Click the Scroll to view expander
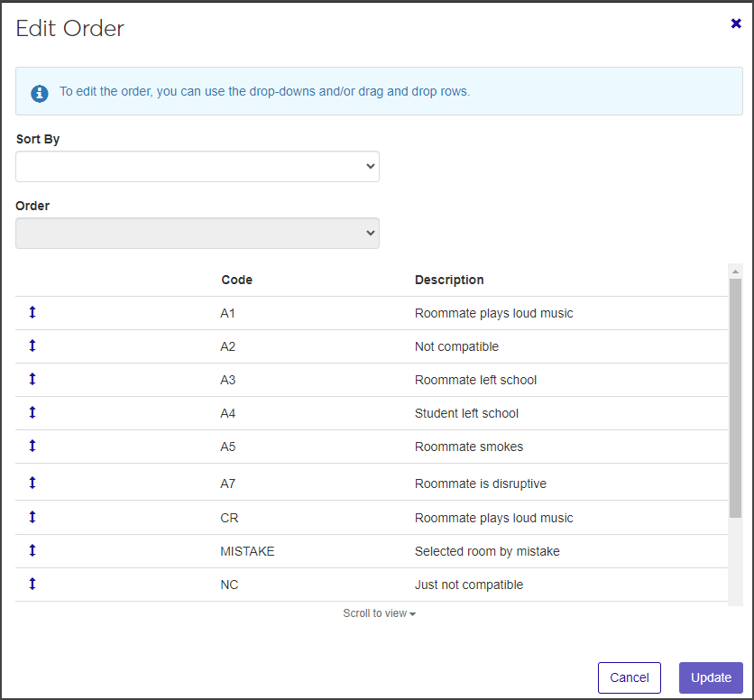The height and width of the screenshot is (700, 754). 379,613
